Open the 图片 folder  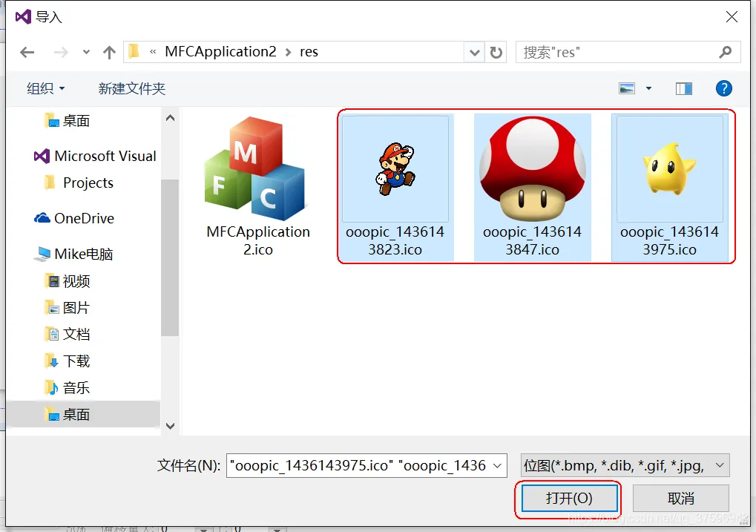pos(67,307)
